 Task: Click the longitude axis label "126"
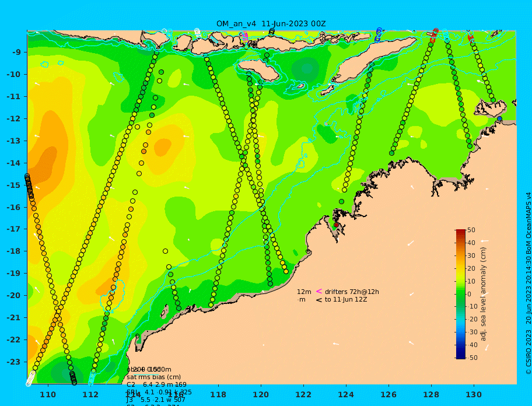click(388, 394)
